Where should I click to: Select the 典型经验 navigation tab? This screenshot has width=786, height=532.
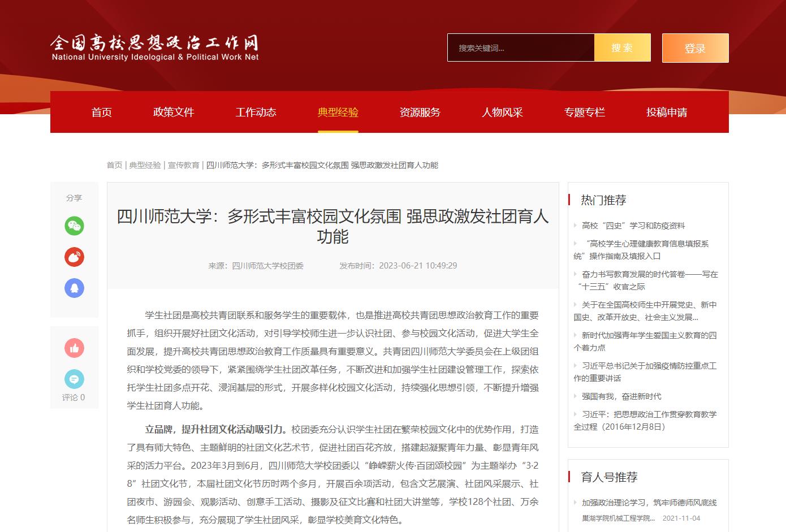(x=338, y=113)
